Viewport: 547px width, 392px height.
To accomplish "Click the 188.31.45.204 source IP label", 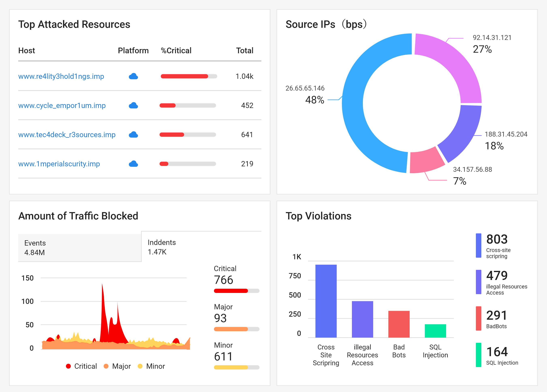I will [x=506, y=134].
